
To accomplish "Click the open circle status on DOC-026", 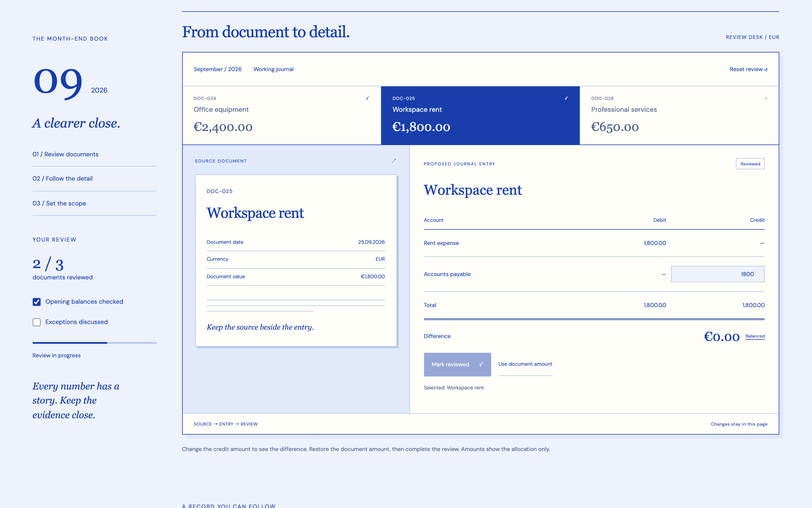I will (x=766, y=98).
